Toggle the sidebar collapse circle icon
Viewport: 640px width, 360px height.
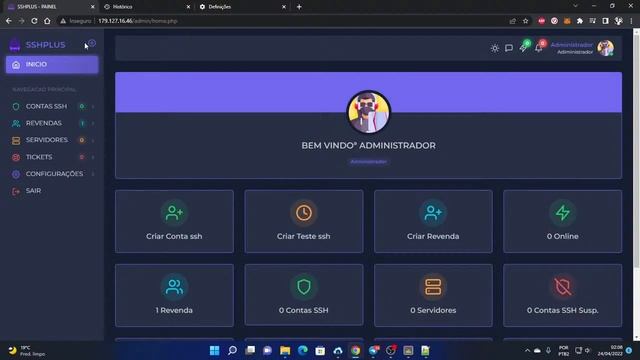click(92, 43)
